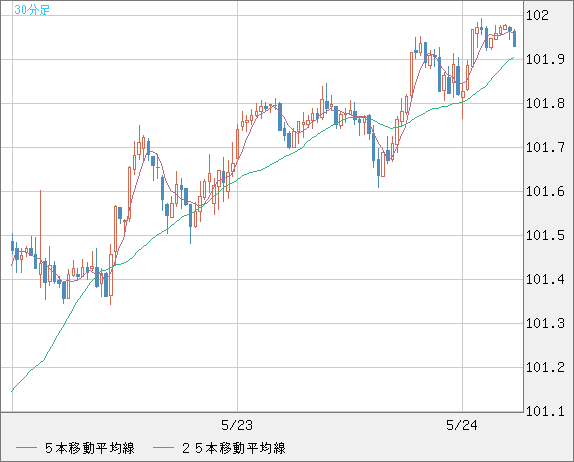Click the 101.8 price axis label
Viewport: 574px width, 462px height.
545,103
